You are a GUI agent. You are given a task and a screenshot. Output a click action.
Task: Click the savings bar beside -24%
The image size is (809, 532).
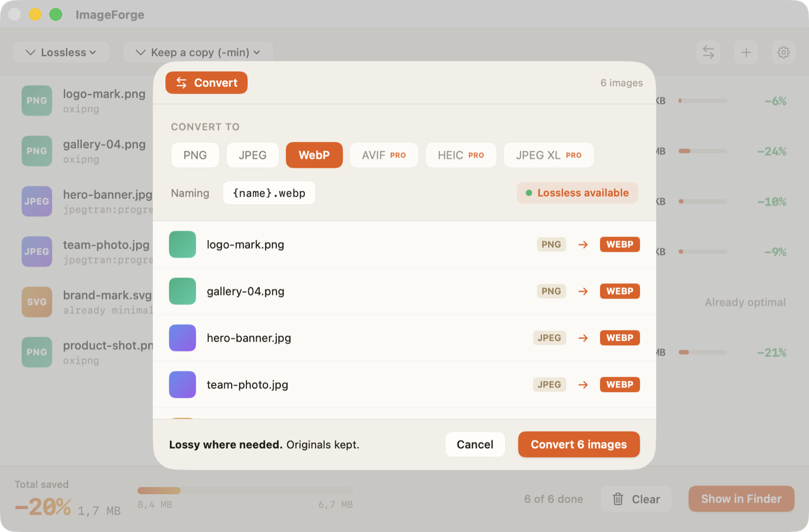[x=702, y=151]
